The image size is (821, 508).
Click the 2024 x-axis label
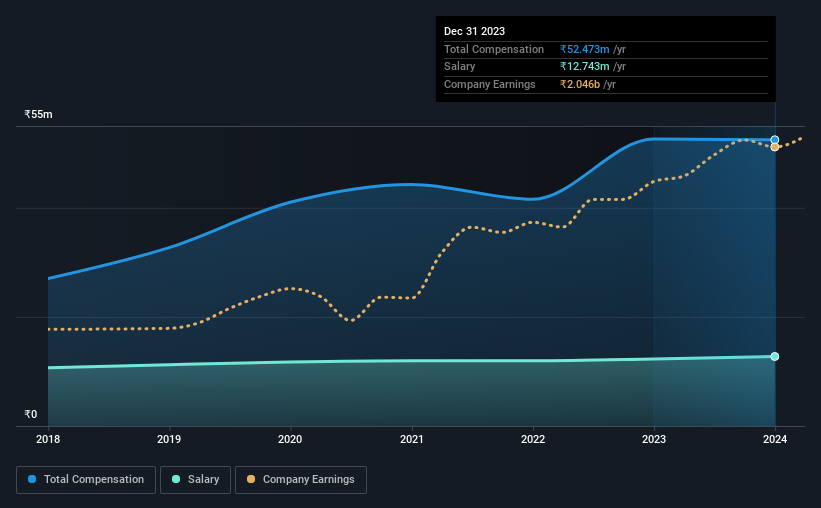[x=775, y=439]
